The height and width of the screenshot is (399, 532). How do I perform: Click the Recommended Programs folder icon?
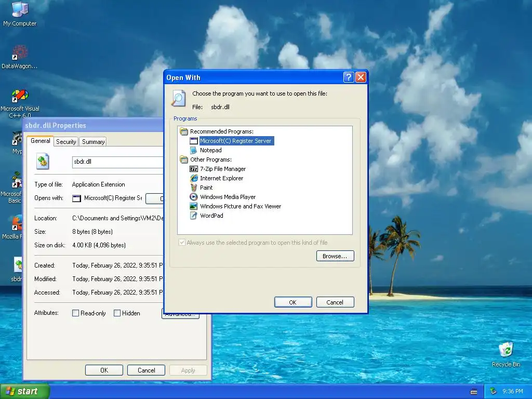184,131
